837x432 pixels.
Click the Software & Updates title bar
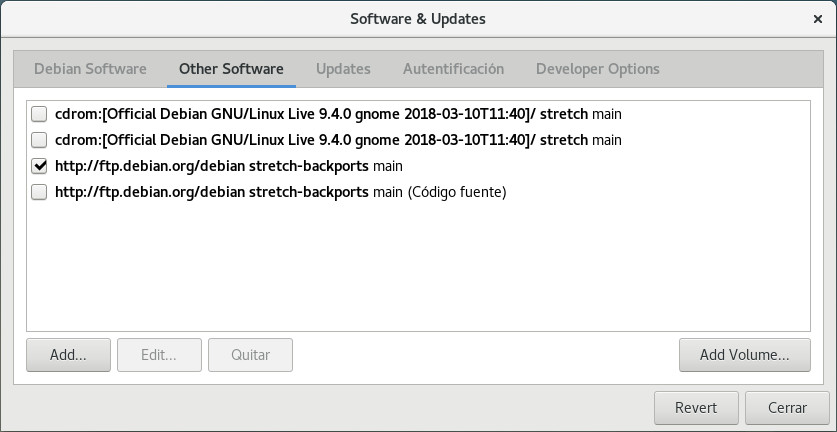(418, 19)
